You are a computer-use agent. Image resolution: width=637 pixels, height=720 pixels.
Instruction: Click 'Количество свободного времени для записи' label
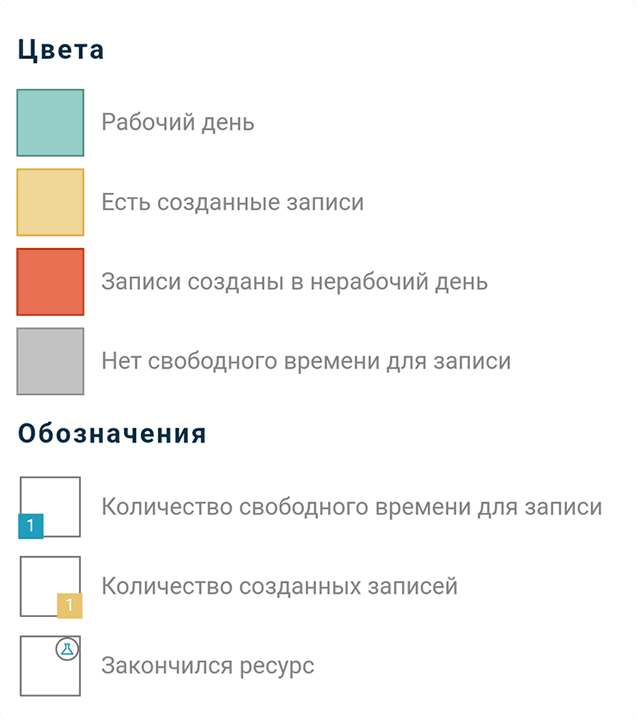pyautogui.click(x=351, y=507)
